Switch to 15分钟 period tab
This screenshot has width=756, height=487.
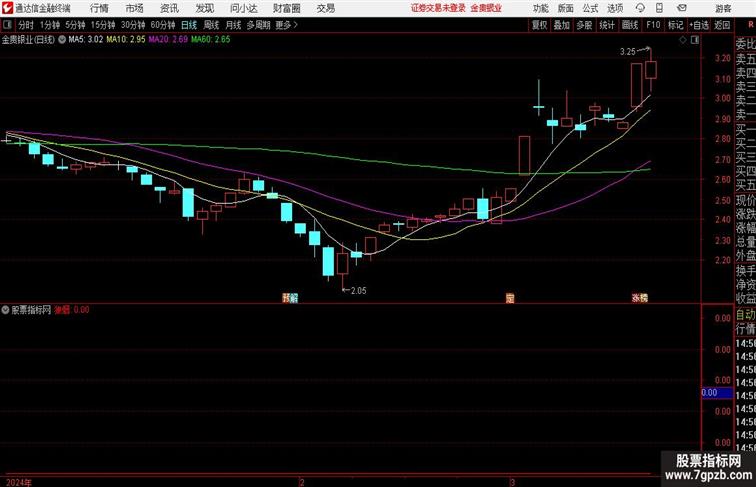(x=103, y=25)
